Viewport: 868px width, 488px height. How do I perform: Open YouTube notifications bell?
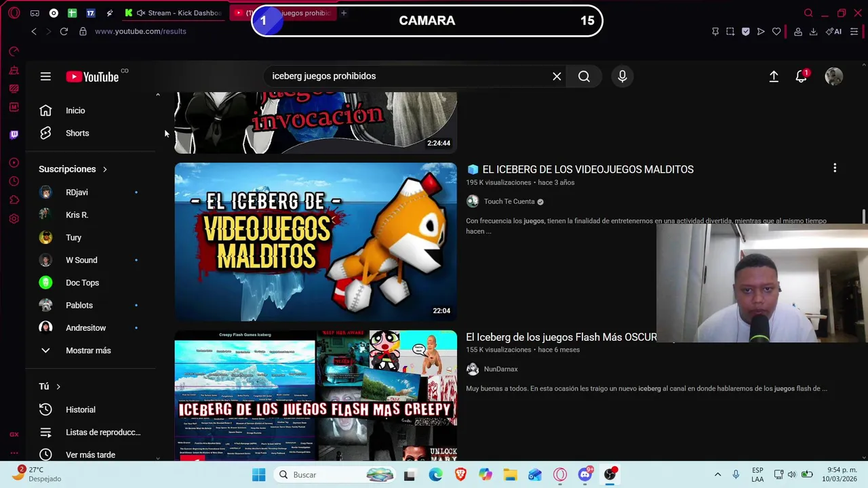(802, 77)
